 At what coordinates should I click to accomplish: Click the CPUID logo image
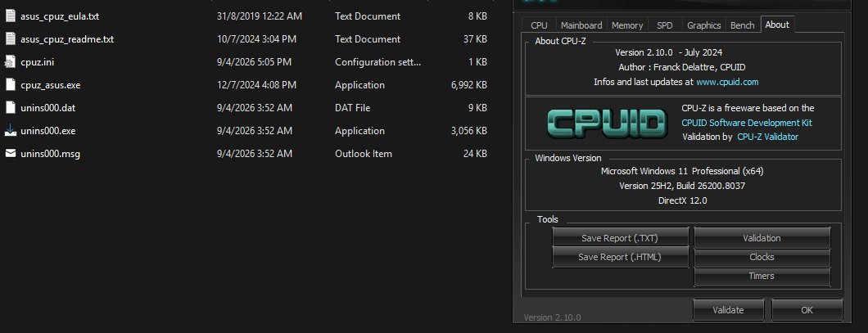point(604,123)
